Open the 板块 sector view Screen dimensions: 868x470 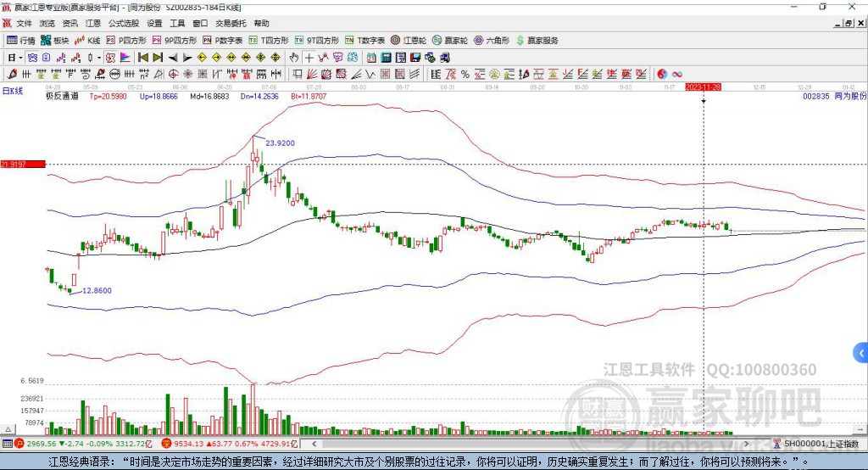coord(55,41)
